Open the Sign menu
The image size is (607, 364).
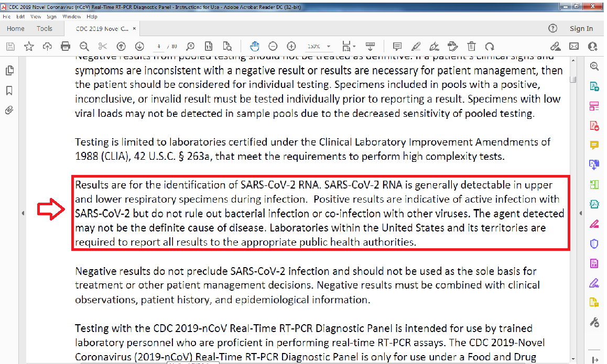(51, 17)
